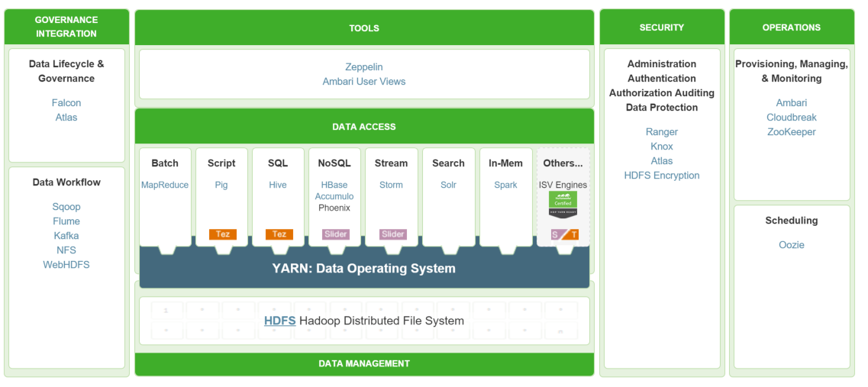Select Hadoop Distributed File System text
868x387 pixels.
(382, 321)
